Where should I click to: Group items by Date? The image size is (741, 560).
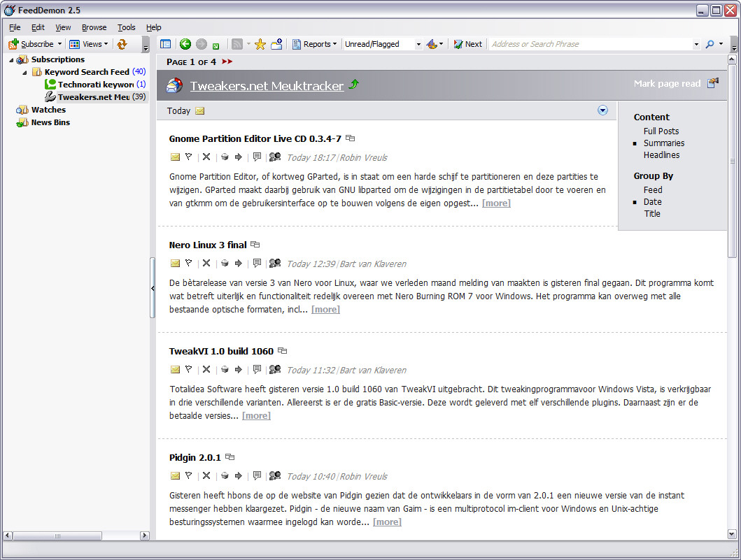click(652, 201)
